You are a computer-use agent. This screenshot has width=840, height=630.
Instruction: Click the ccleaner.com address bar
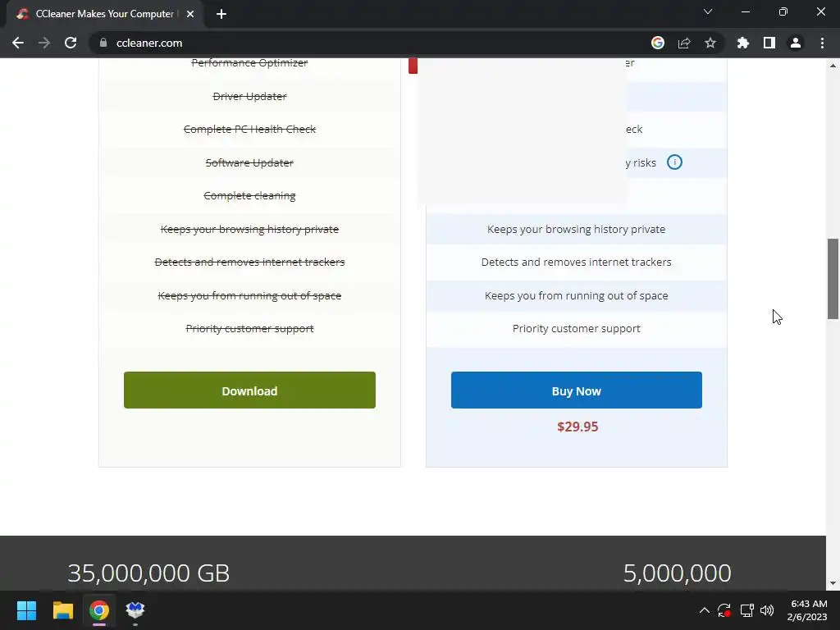point(375,43)
